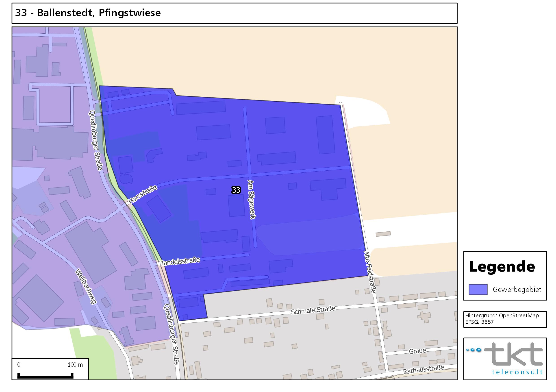Click the scale bar "0" label

pos(19,365)
